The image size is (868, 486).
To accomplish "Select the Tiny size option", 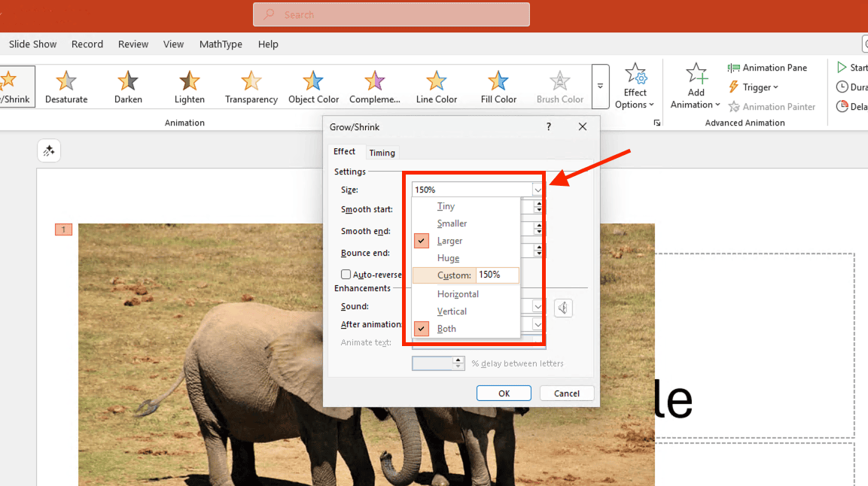I will click(446, 206).
